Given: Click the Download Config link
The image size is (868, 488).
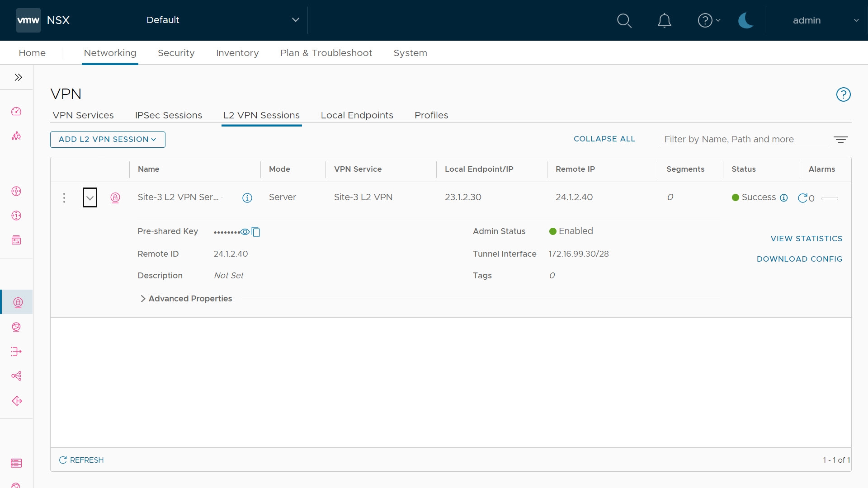Looking at the screenshot, I should [x=799, y=259].
